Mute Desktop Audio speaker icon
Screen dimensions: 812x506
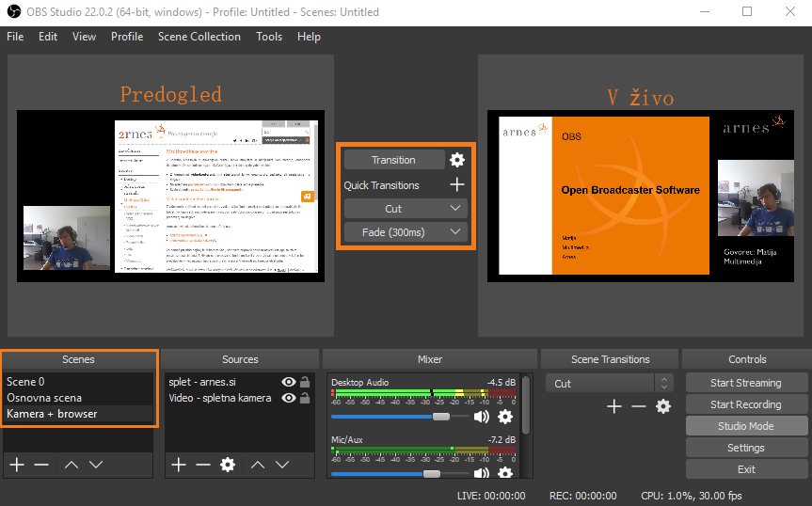pos(482,417)
